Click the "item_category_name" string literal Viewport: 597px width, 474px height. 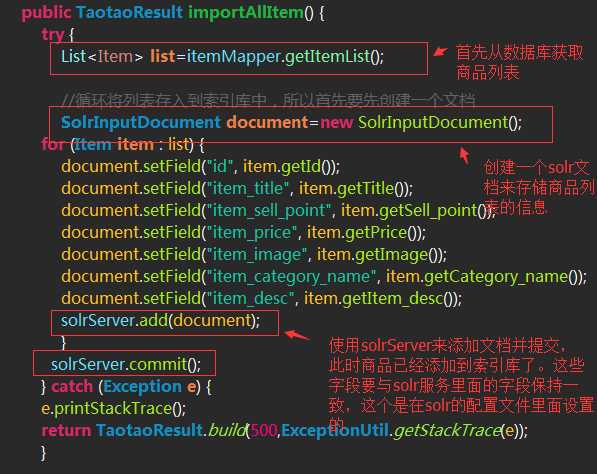(x=291, y=277)
